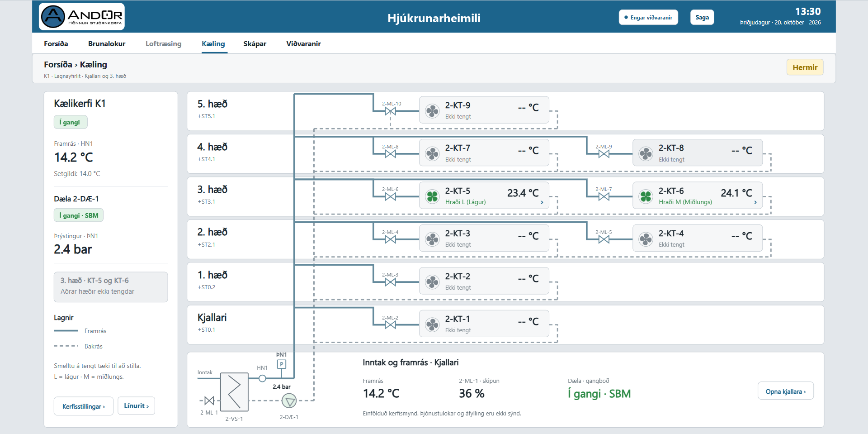Open the Forsíða tab
This screenshot has height=434, width=868.
[x=56, y=44]
